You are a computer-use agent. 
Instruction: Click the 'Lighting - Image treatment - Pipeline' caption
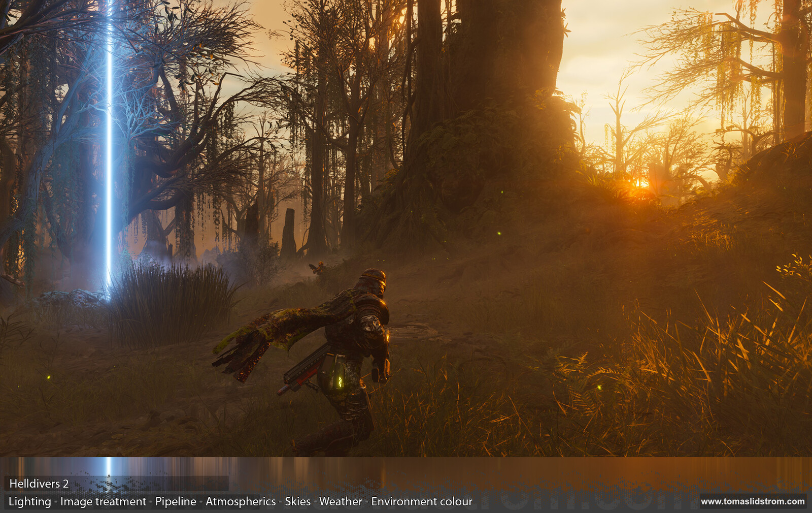103,501
